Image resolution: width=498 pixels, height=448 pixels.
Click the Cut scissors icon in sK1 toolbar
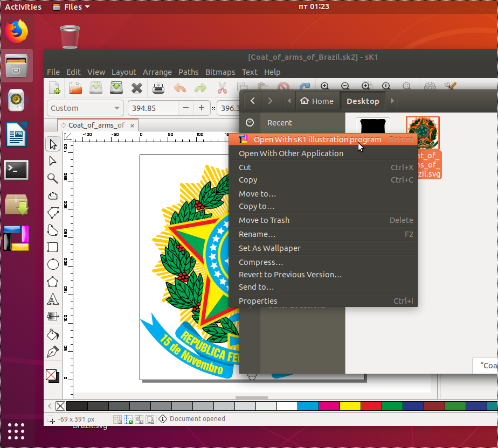pyautogui.click(x=222, y=88)
